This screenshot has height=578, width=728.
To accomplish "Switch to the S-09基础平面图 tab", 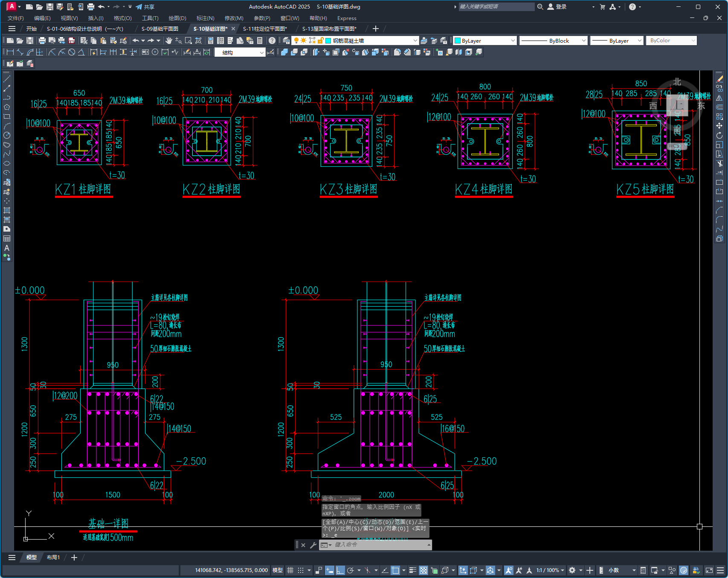I will (x=160, y=29).
